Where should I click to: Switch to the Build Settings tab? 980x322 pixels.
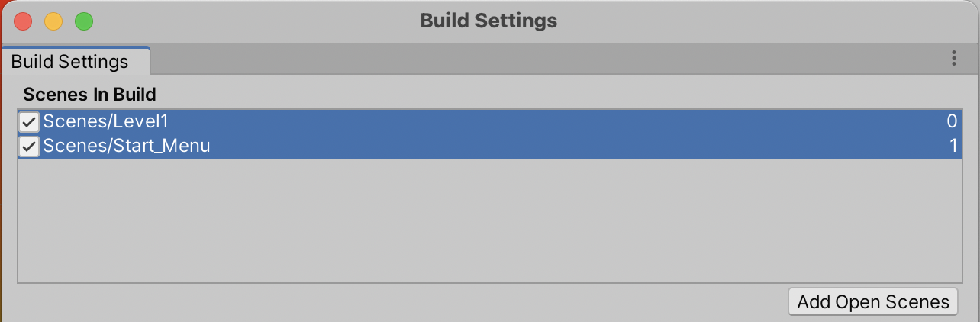tap(70, 61)
